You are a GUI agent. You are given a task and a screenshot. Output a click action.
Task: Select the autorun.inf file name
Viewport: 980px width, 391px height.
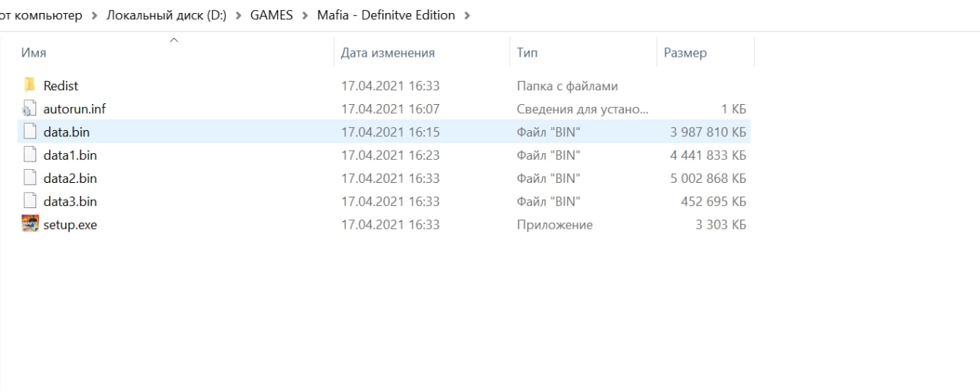click(x=74, y=109)
